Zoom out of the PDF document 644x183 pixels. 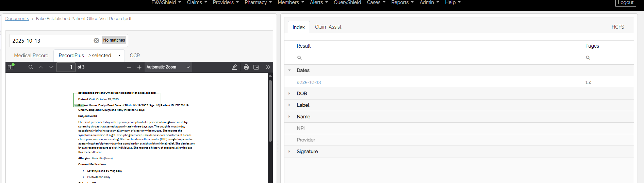[129, 67]
